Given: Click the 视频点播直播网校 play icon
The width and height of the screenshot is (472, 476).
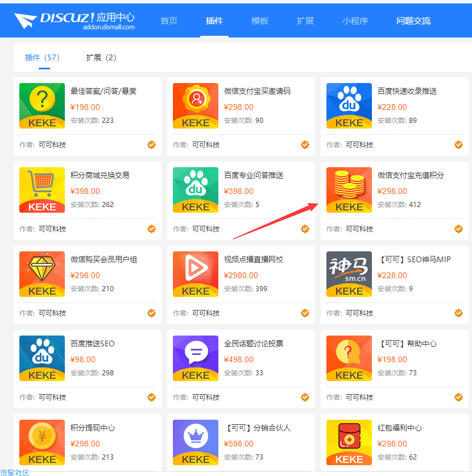Looking at the screenshot, I should pos(196,274).
